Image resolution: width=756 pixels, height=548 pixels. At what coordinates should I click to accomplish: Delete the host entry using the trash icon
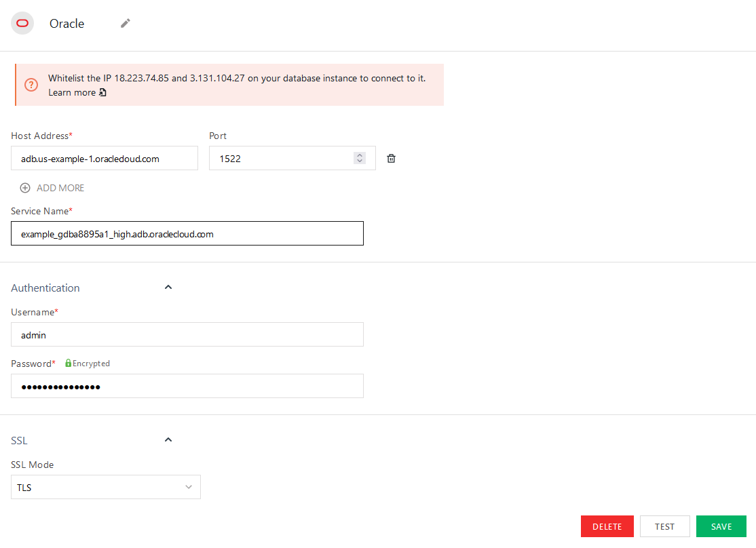pyautogui.click(x=391, y=158)
